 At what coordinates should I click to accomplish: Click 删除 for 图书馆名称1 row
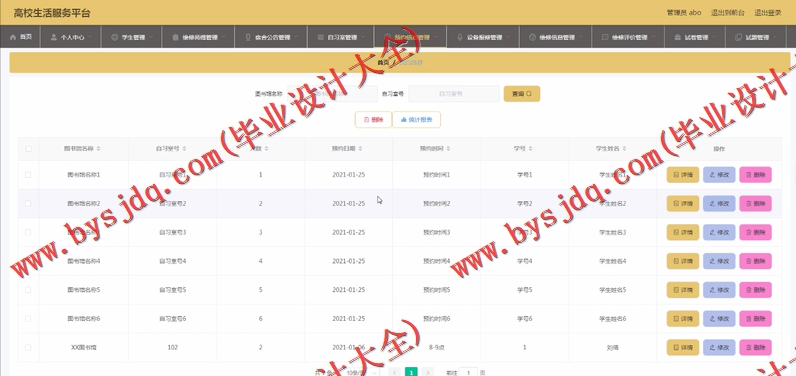point(755,175)
